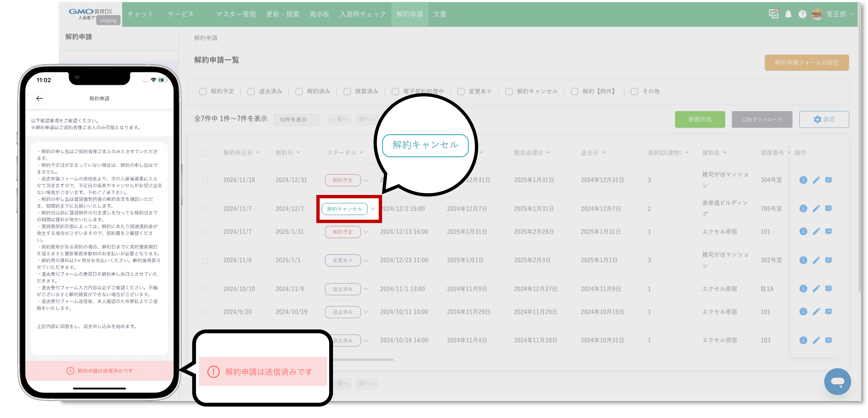Click the 新規作成 button

(700, 119)
